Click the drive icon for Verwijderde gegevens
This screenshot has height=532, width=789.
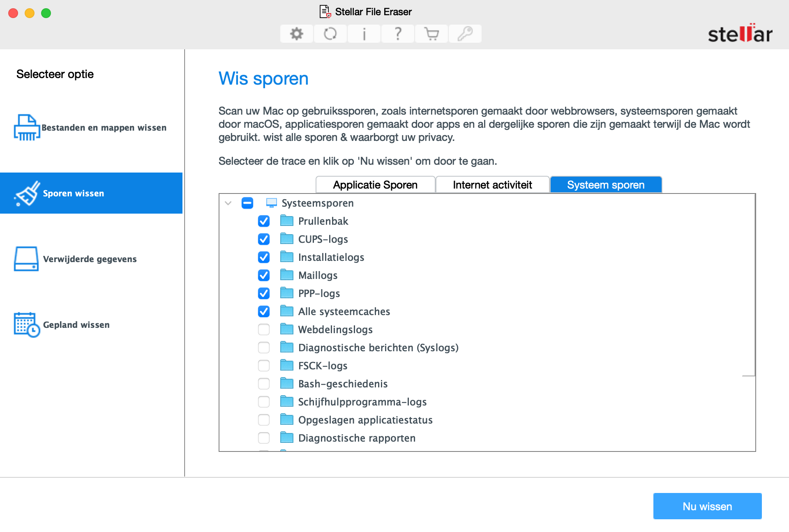(x=26, y=259)
